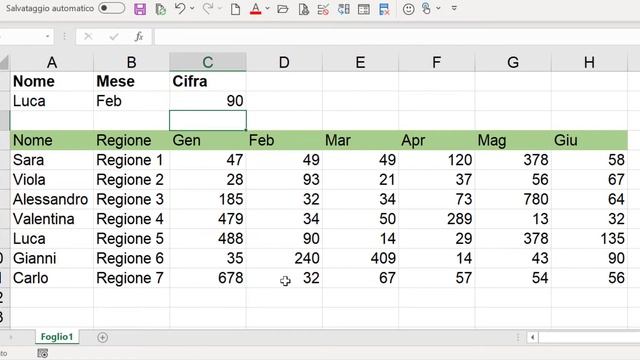
Task: Select the bold Mese header cell
Action: click(131, 81)
